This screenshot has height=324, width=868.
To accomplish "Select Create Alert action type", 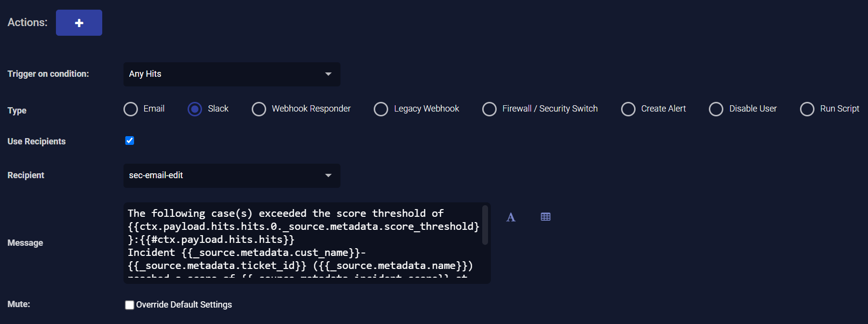I will click(628, 109).
